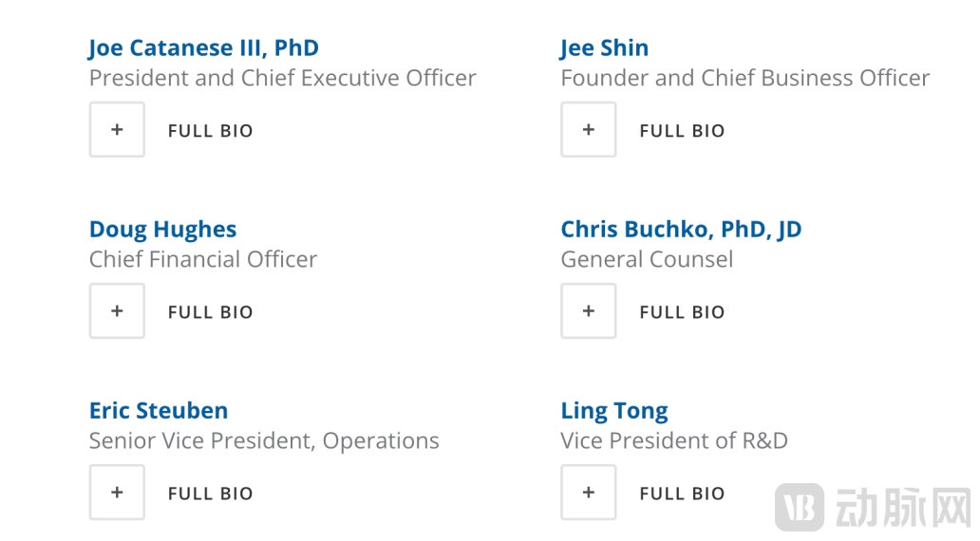This screenshot has height=541, width=980.
Task: Click the name Joe Catanese III, PhD
Action: point(203,48)
